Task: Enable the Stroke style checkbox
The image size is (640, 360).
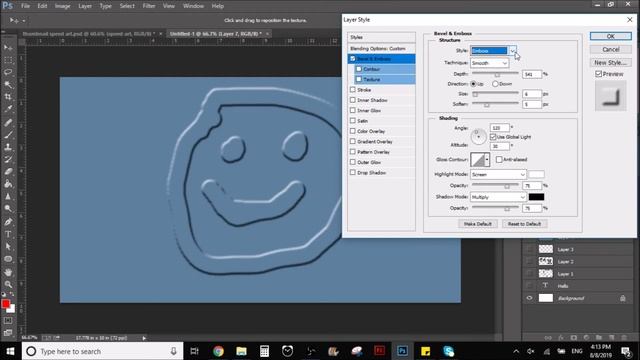Action: pos(353,89)
